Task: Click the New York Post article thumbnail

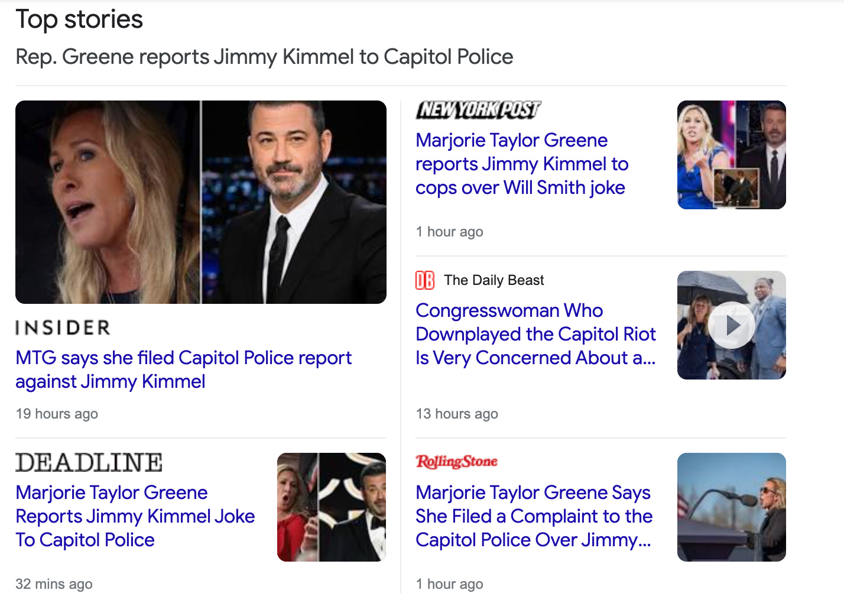Action: (731, 155)
